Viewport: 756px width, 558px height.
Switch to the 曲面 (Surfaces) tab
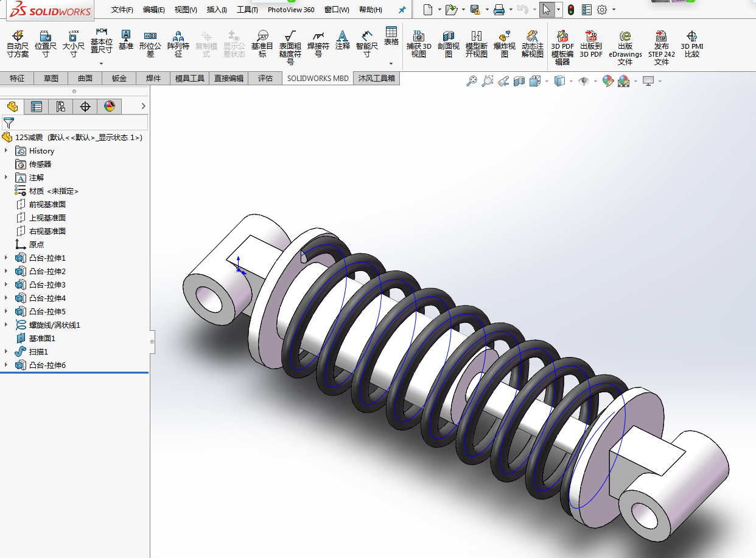coord(85,78)
